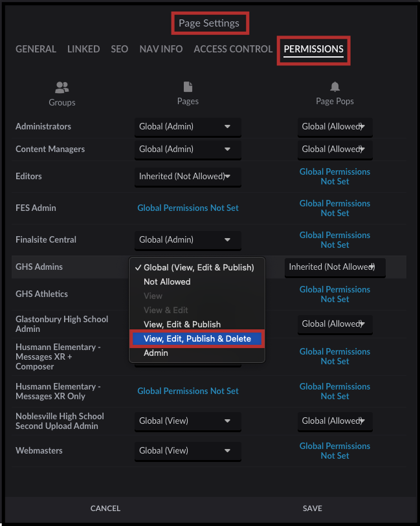Click the Administrators group name
This screenshot has width=420, height=526.
tap(43, 126)
